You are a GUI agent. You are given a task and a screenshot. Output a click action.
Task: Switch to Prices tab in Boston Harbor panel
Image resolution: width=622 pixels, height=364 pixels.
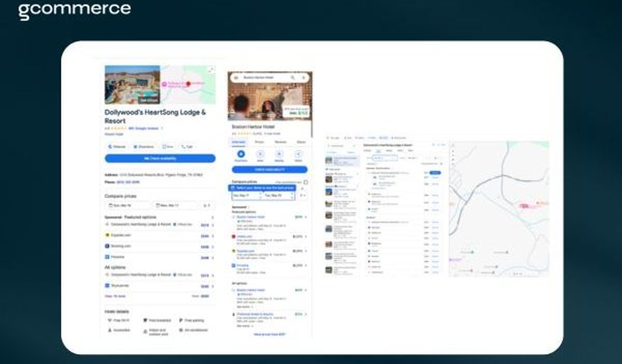point(259,142)
